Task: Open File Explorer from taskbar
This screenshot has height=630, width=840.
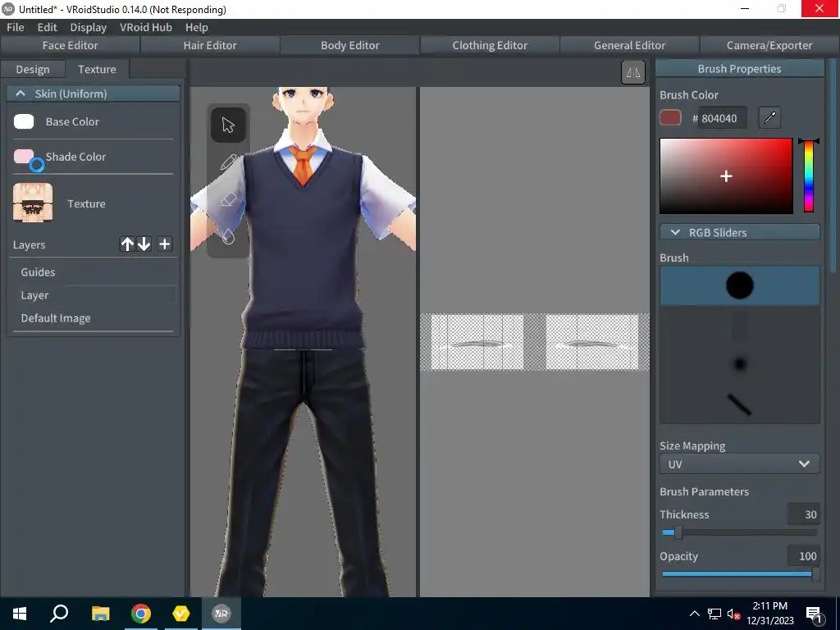Action: (100, 614)
